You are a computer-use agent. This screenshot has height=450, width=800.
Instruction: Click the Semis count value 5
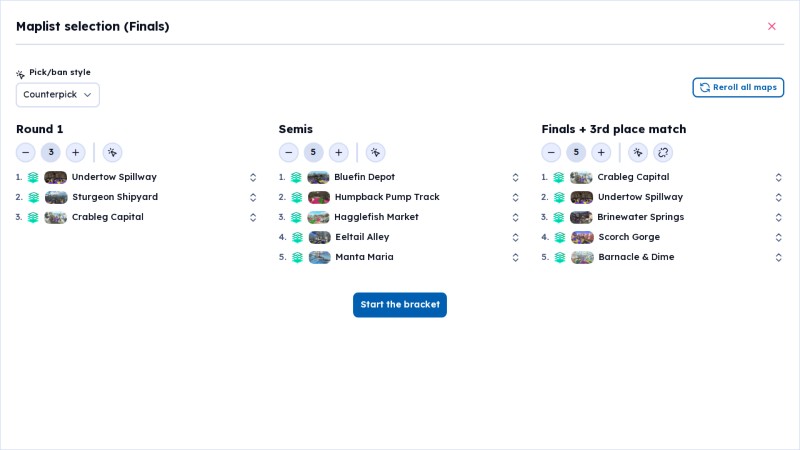click(x=313, y=153)
